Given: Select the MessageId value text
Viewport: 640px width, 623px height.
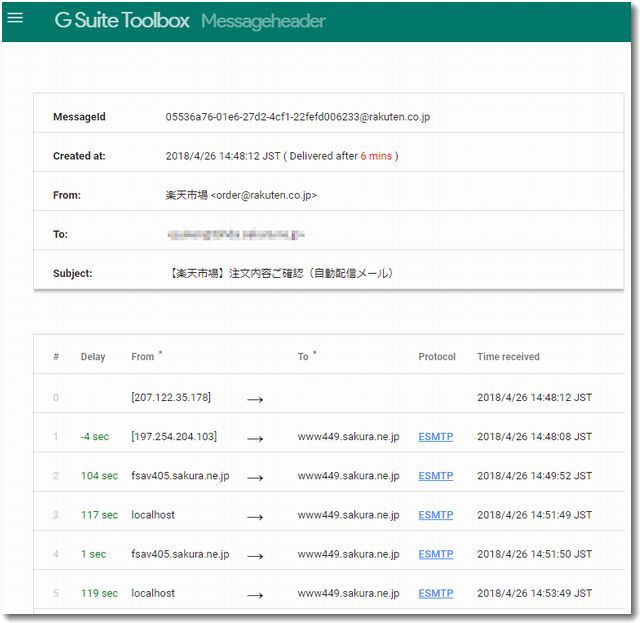Looking at the screenshot, I should click(298, 117).
